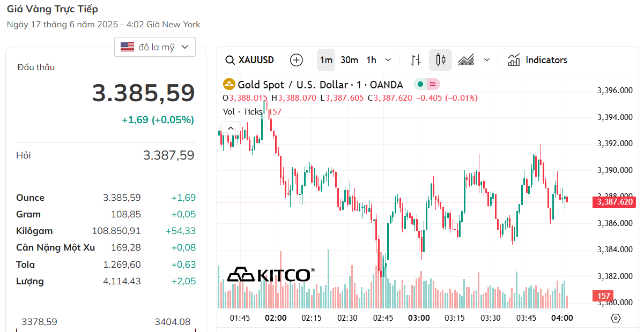The image size is (644, 332).
Task: Collapse the chart legend with caret button
Action: (231, 128)
